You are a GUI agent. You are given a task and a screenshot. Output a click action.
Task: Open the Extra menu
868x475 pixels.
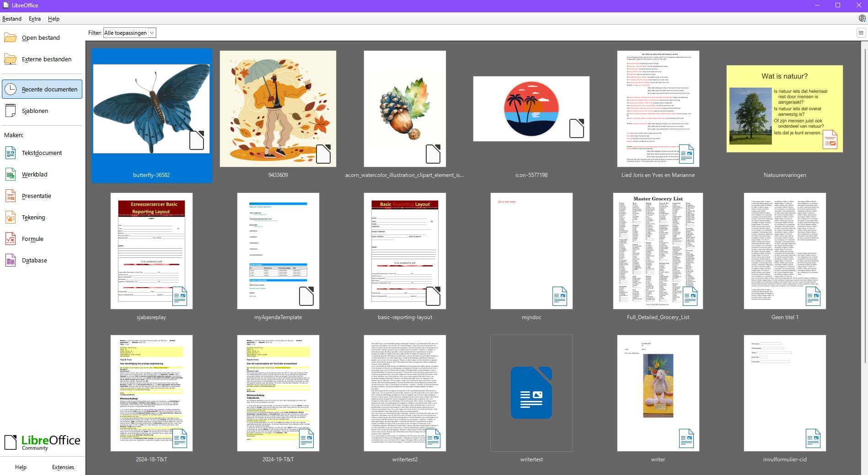(35, 19)
